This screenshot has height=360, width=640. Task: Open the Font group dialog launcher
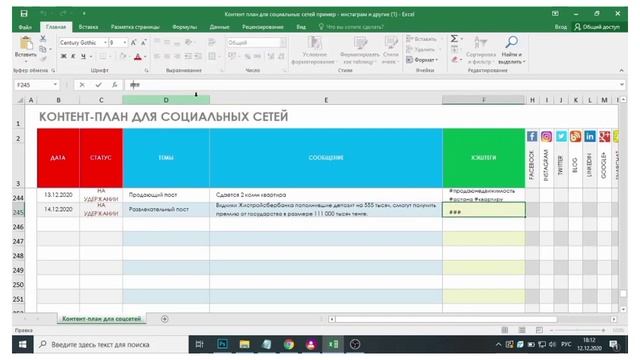[146, 71]
